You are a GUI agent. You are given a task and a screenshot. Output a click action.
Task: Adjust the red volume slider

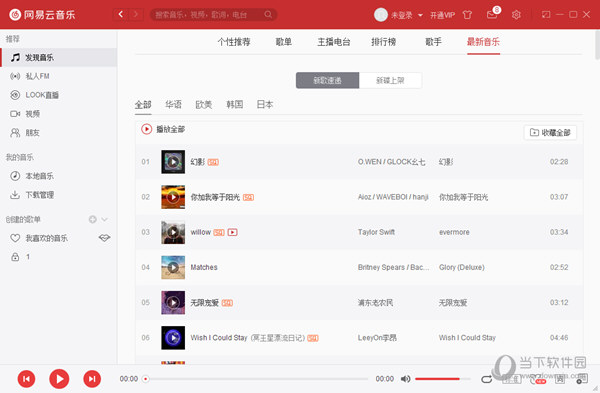(x=442, y=379)
